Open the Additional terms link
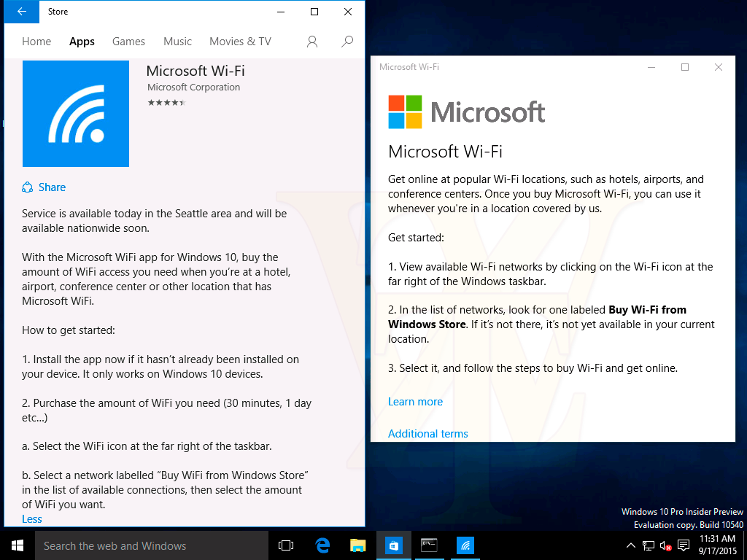Image resolution: width=747 pixels, height=560 pixels. (428, 434)
